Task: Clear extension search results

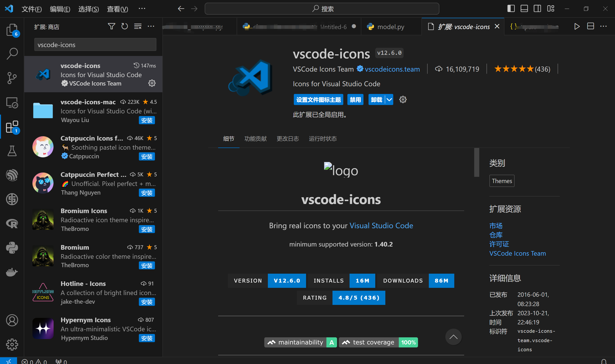Action: pyautogui.click(x=138, y=26)
